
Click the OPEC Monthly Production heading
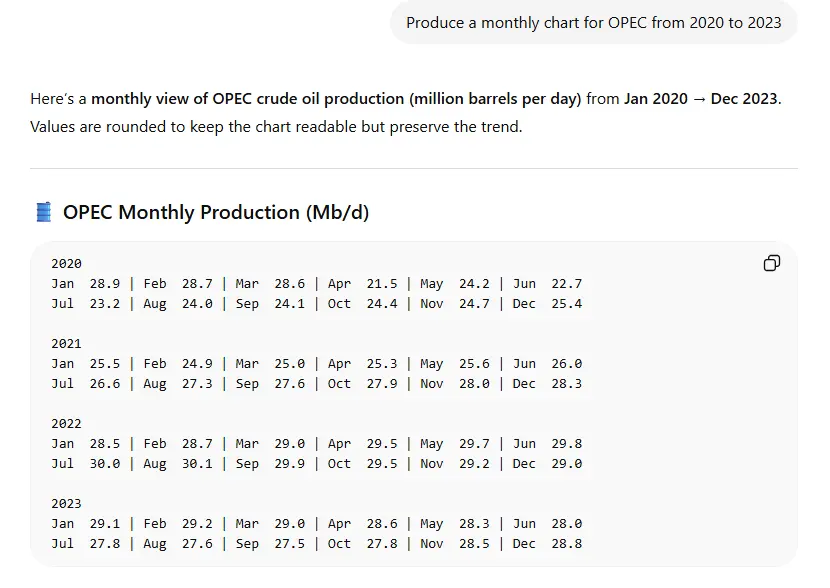click(x=216, y=212)
